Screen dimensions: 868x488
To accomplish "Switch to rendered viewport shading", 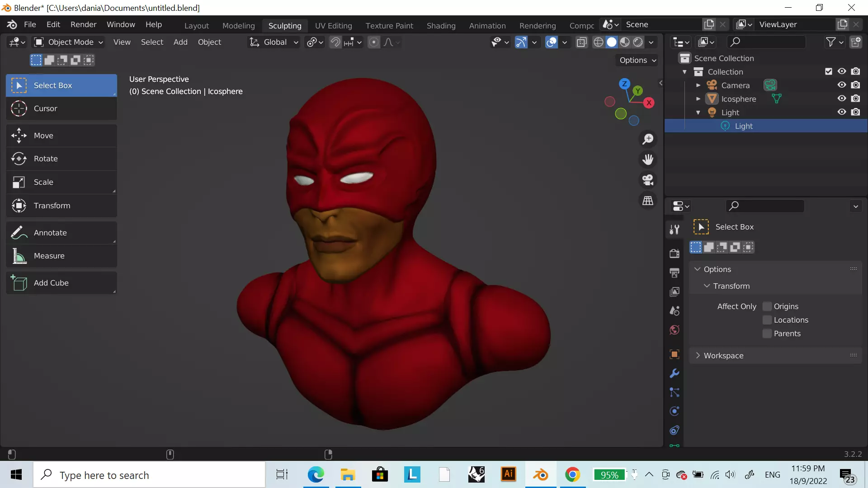I will coord(638,42).
